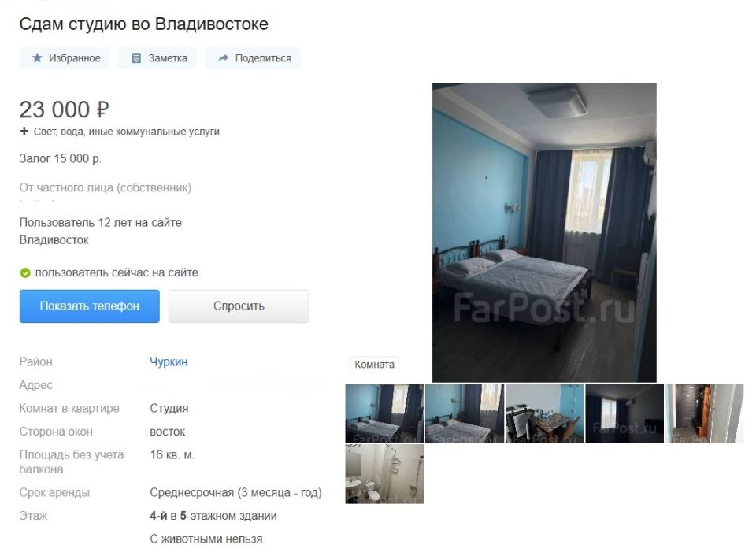This screenshot has width=756, height=556.
Task: Select the hallway thumbnail with orange door
Action: [x=704, y=413]
